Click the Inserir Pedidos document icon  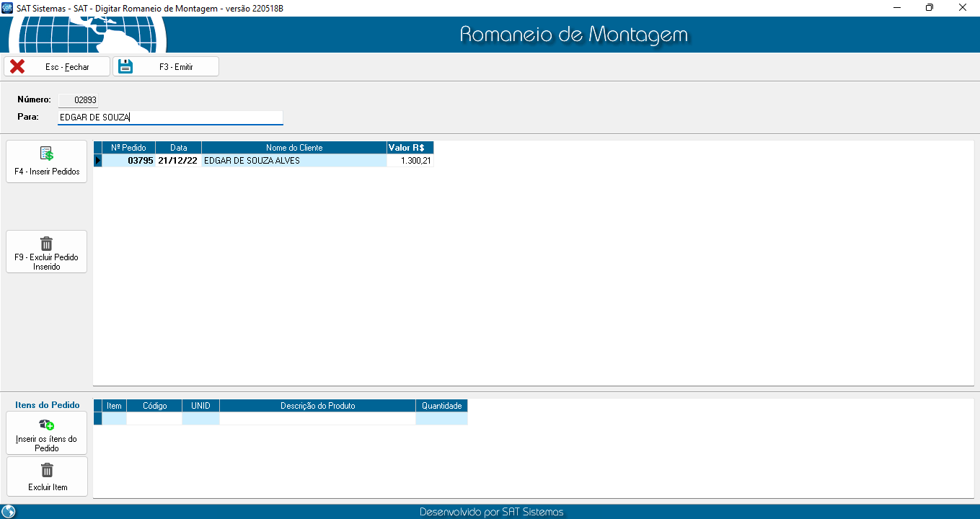[x=47, y=154]
